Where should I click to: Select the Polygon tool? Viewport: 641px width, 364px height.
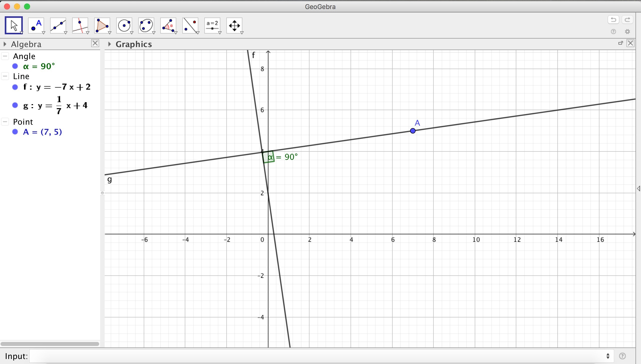click(x=102, y=25)
